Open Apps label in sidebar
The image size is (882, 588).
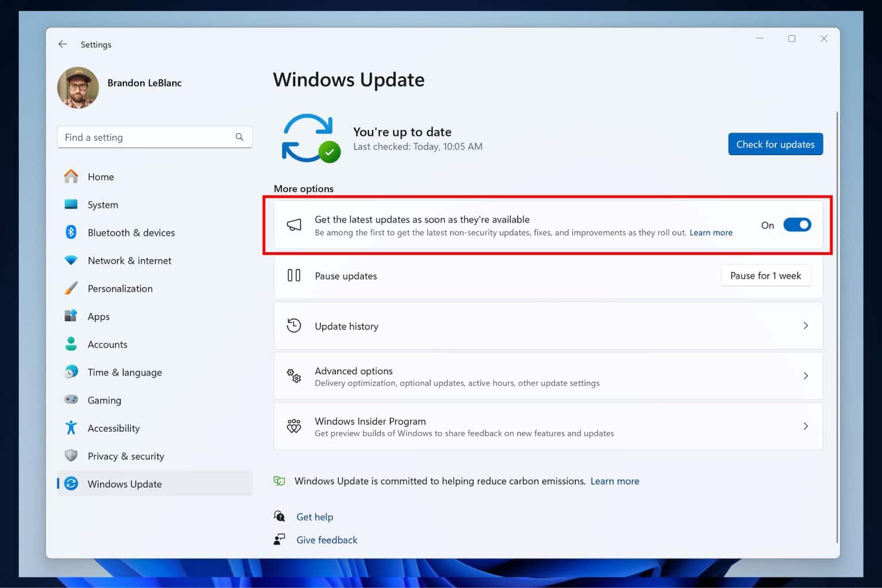coord(98,316)
